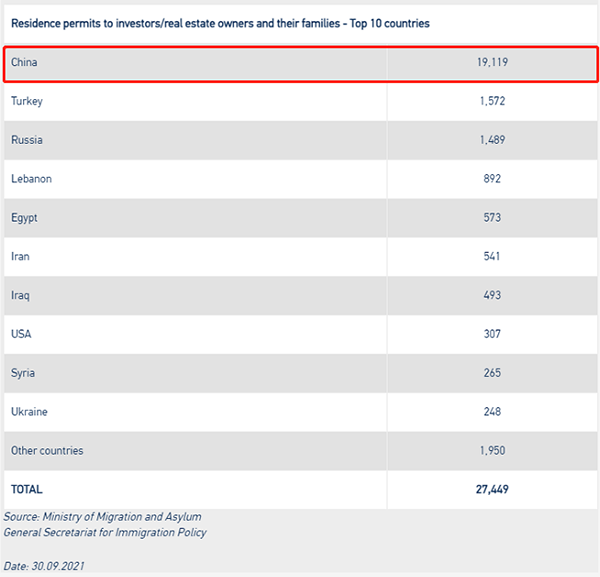Select the TOTAL row label

pyautogui.click(x=26, y=489)
